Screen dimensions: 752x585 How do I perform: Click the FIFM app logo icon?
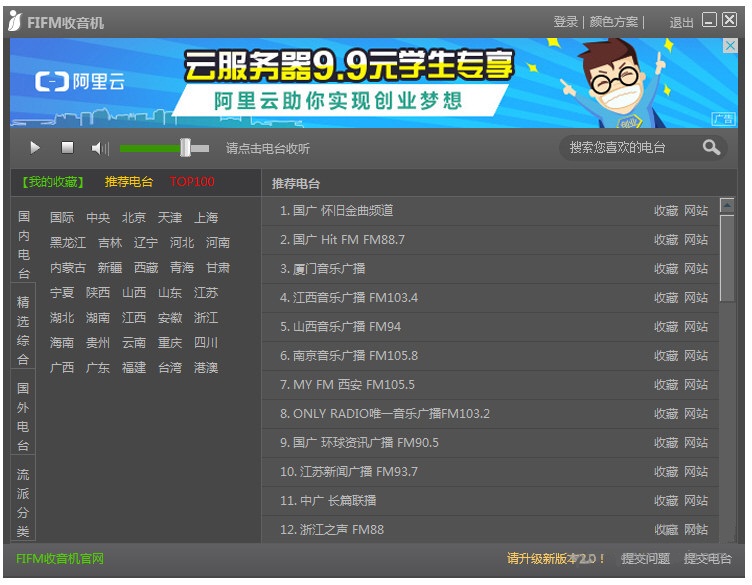click(15, 21)
